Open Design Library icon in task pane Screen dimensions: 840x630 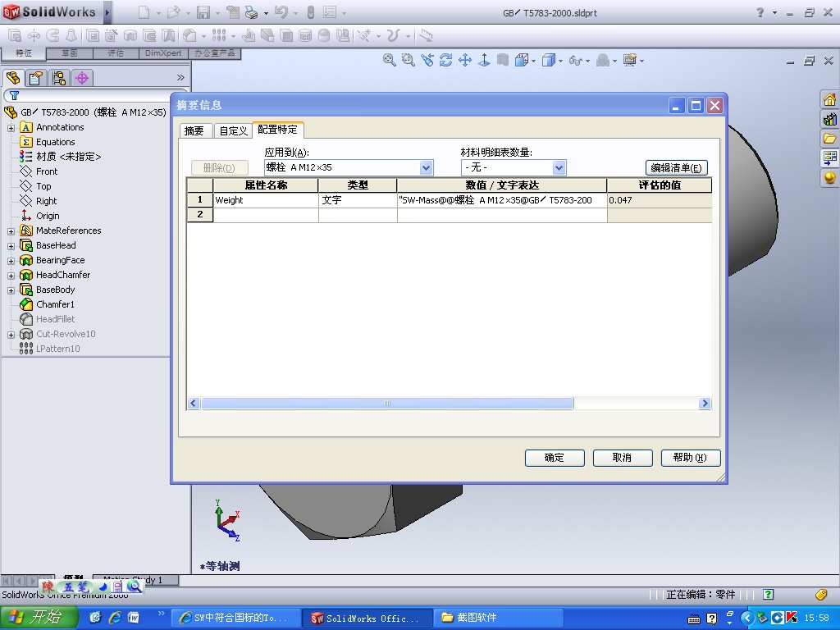[x=829, y=119]
